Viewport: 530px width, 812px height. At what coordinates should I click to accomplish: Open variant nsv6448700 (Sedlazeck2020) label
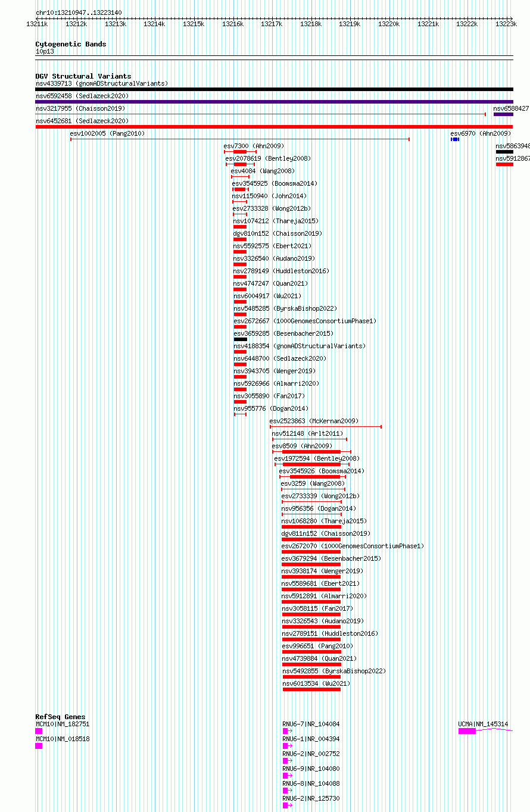280,358
